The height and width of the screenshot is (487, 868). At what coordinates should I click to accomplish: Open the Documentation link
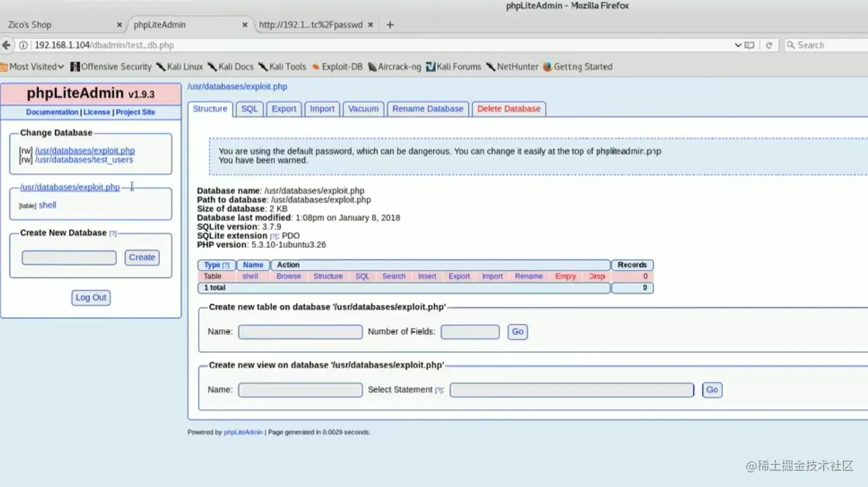coord(52,112)
